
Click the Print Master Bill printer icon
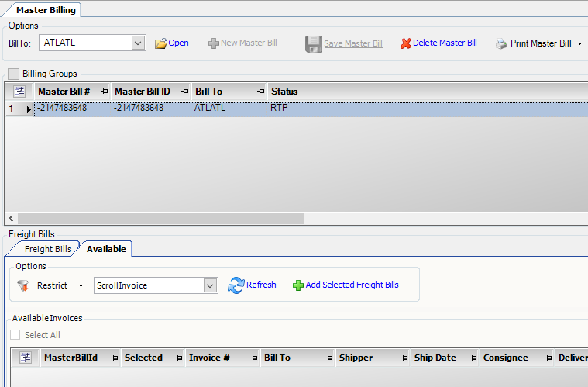pyautogui.click(x=501, y=44)
